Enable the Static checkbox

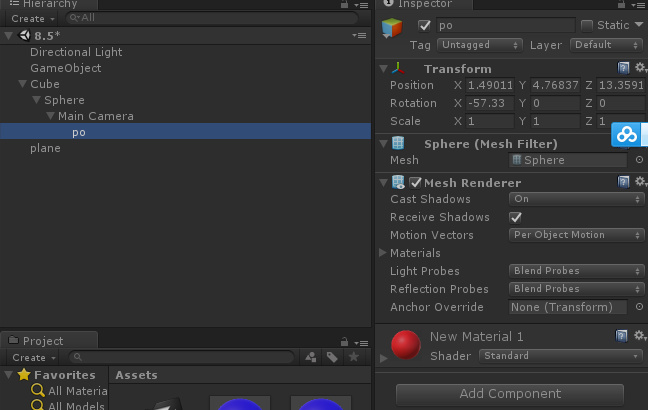[x=587, y=26]
